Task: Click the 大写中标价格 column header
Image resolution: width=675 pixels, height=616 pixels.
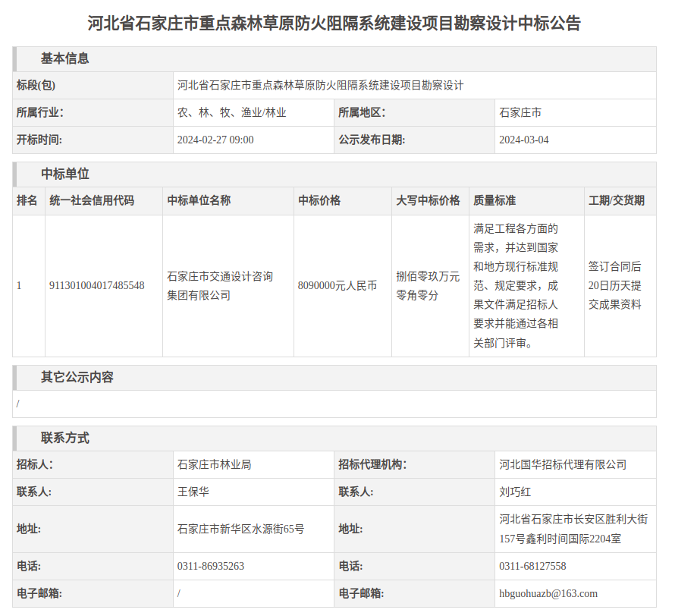Action: click(x=428, y=200)
